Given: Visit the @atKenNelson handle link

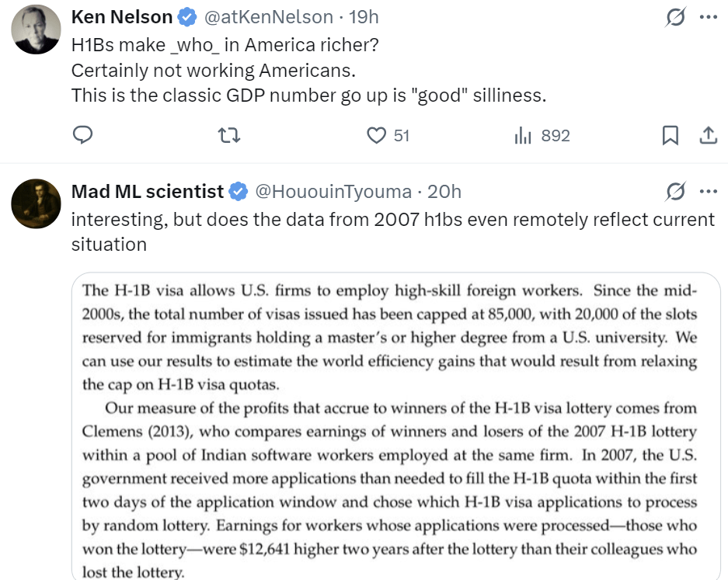Looking at the screenshot, I should click(268, 17).
